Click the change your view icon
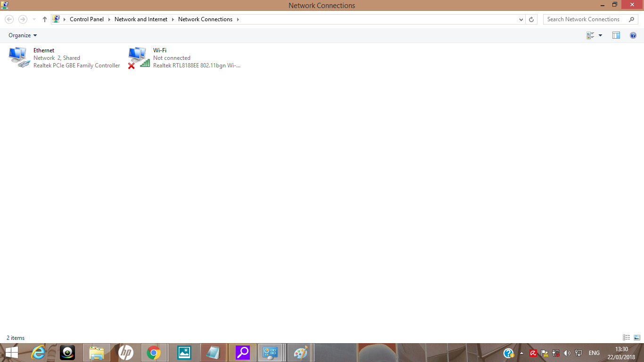 [x=590, y=35]
